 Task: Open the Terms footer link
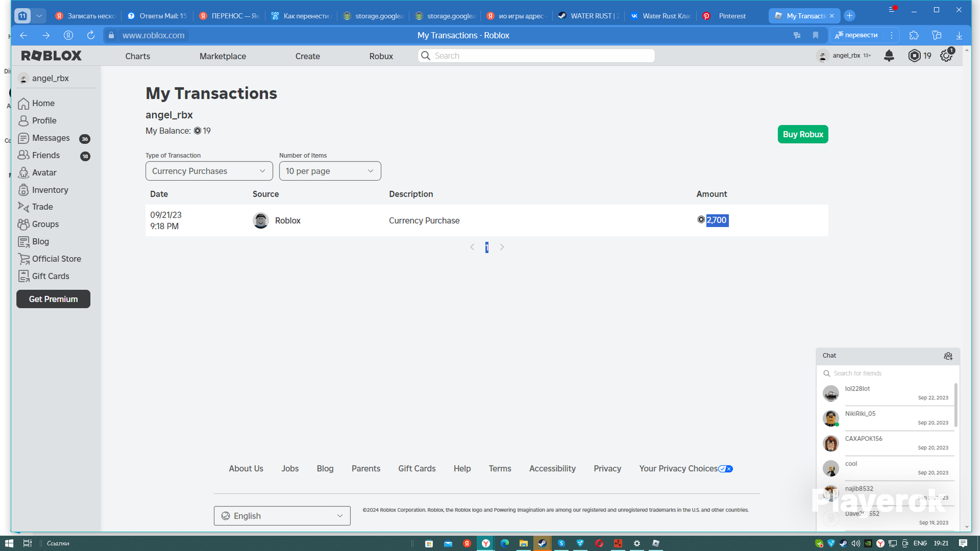click(500, 469)
